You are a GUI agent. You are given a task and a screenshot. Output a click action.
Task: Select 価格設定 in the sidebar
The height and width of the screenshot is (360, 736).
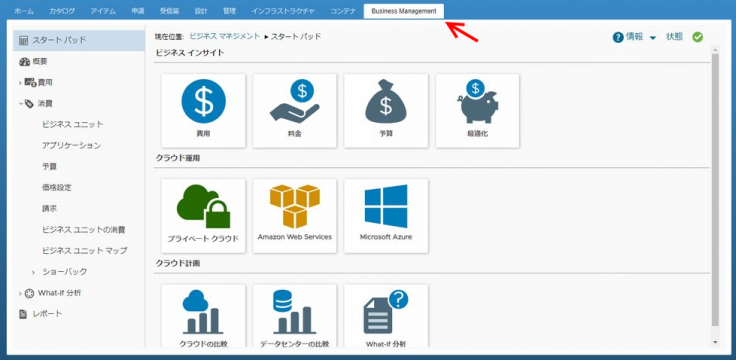(x=57, y=188)
